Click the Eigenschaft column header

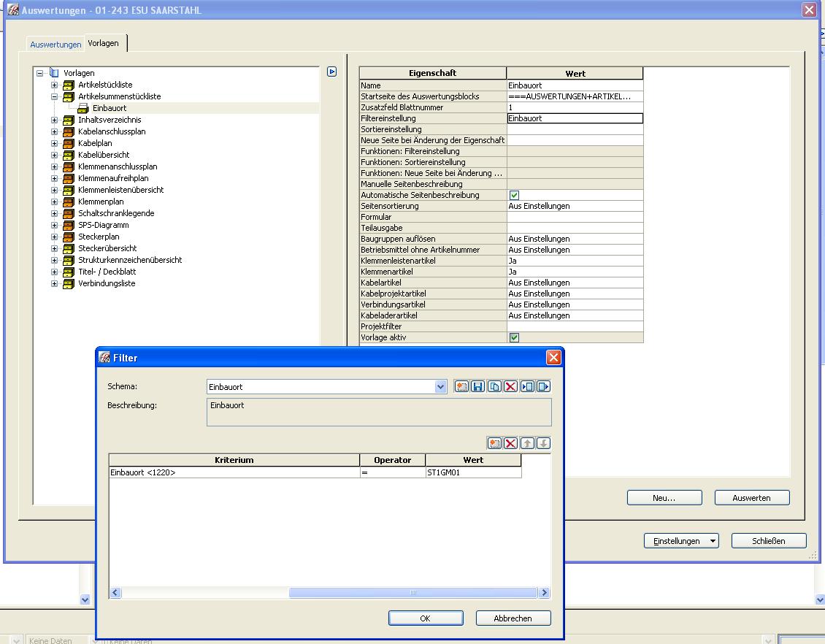(x=432, y=73)
